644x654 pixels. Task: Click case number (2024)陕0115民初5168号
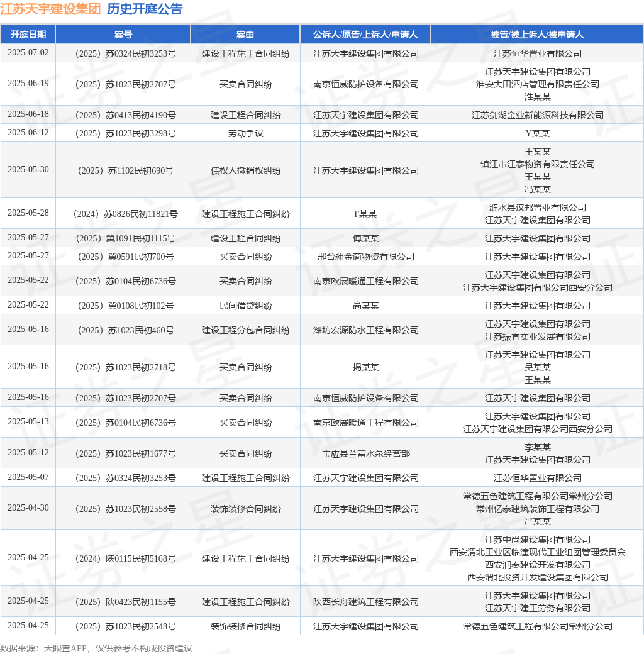click(x=126, y=558)
